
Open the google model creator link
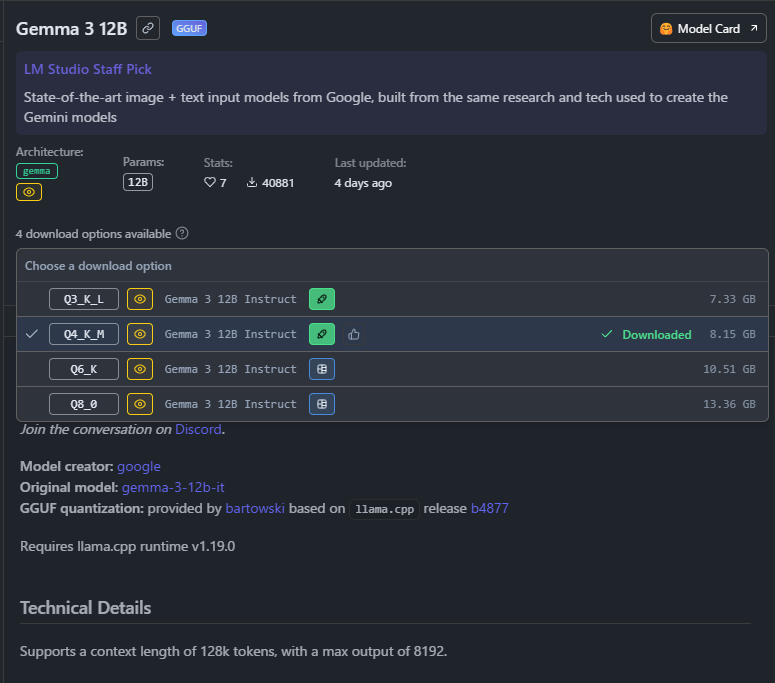click(139, 467)
